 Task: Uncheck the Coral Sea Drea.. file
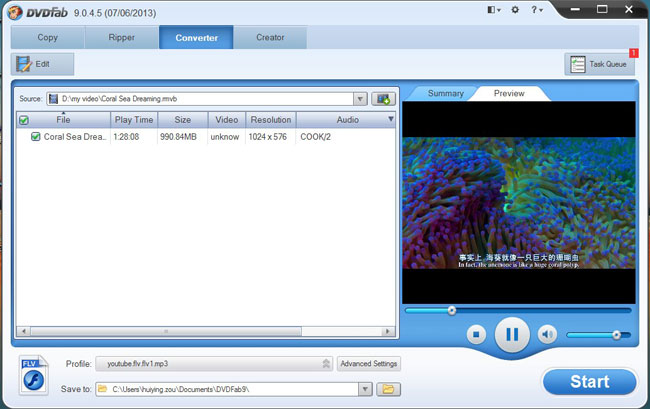pos(36,137)
